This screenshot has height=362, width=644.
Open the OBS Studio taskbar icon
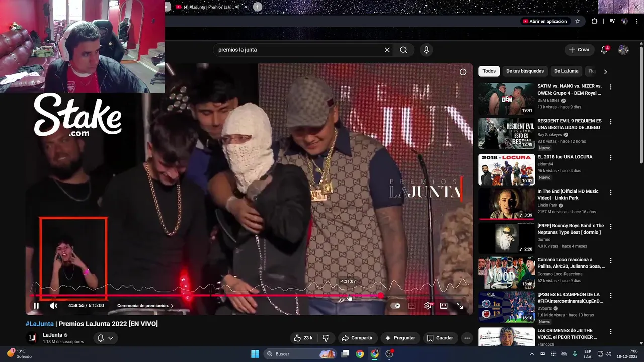[x=389, y=354]
